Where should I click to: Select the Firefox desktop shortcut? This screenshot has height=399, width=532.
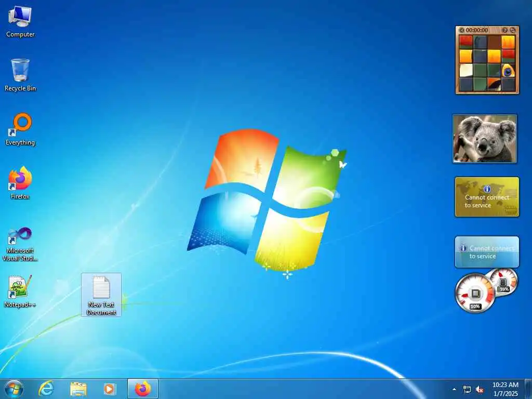point(20,182)
